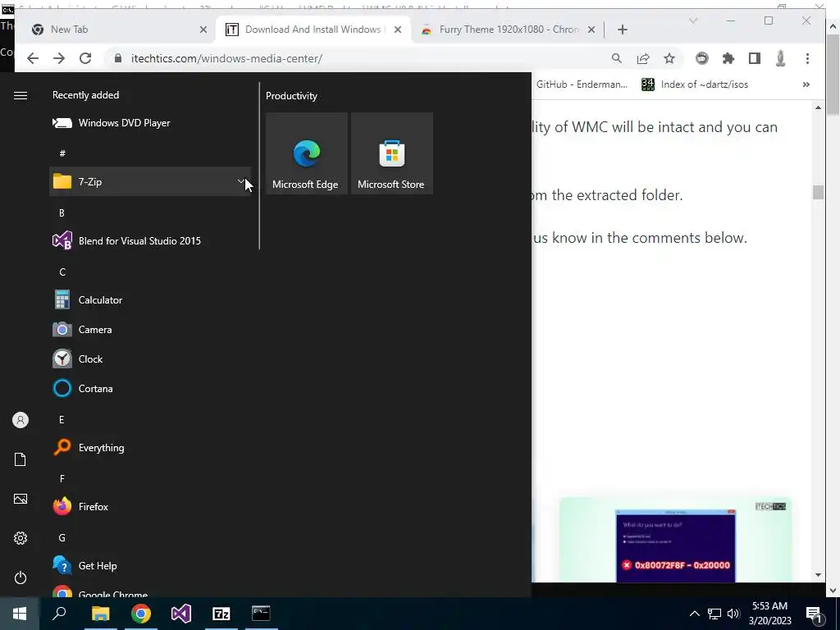Open Chrome three-dot menu

807,58
